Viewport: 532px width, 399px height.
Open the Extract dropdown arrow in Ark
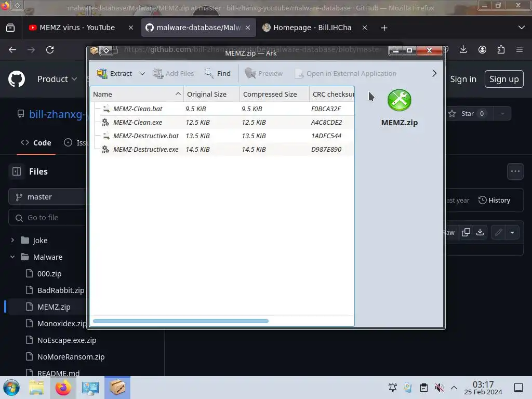point(142,74)
